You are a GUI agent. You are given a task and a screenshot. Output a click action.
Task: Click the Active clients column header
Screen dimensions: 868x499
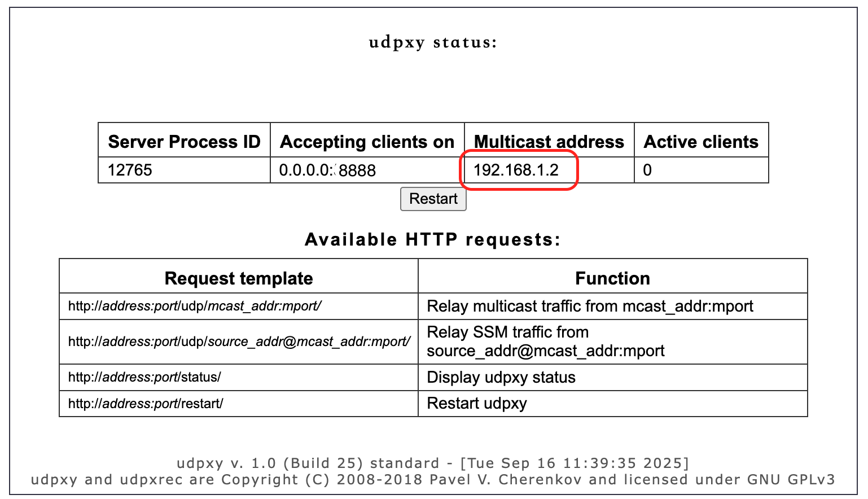pos(701,142)
